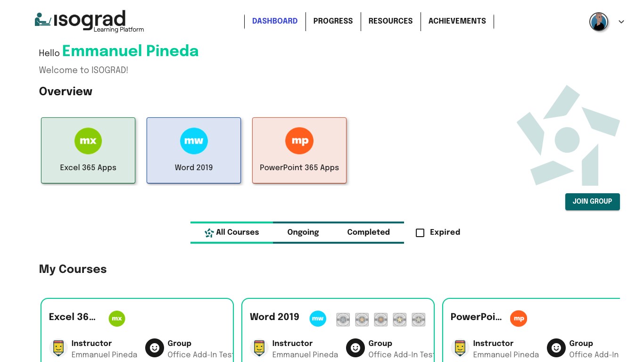The height and width of the screenshot is (362, 644).
Task: Open the user avatar menu
Action: [x=599, y=22]
